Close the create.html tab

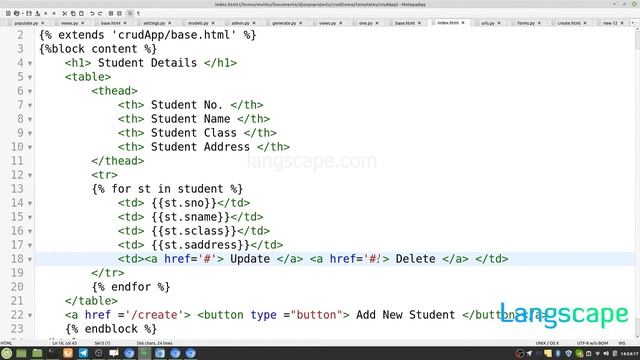coord(585,23)
